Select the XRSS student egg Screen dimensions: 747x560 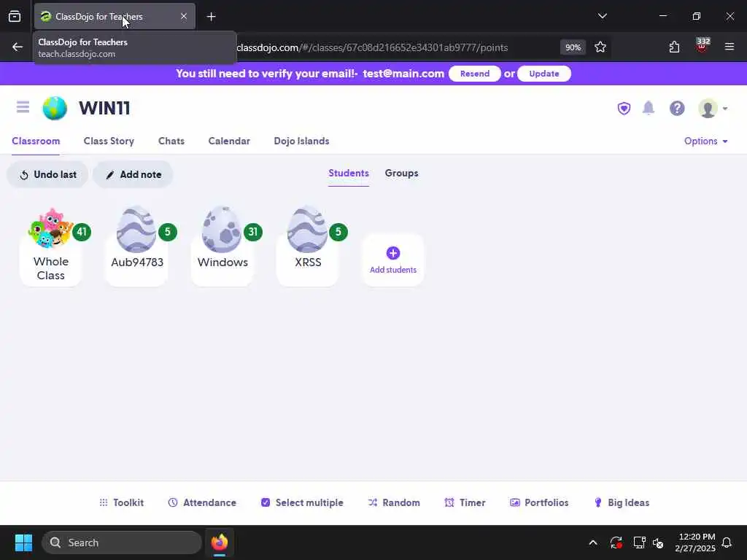pyautogui.click(x=307, y=230)
